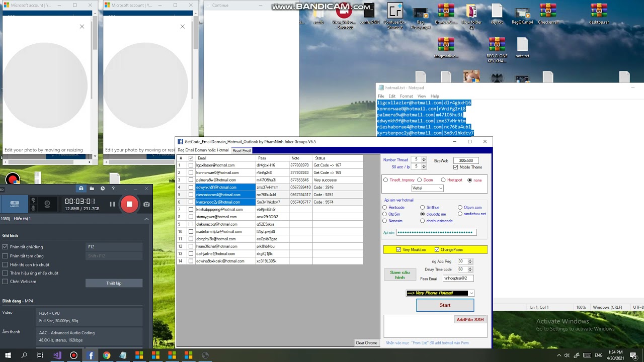Increase 'Số acc / ip' stepper
The width and height of the screenshot is (644, 362).
click(x=424, y=165)
